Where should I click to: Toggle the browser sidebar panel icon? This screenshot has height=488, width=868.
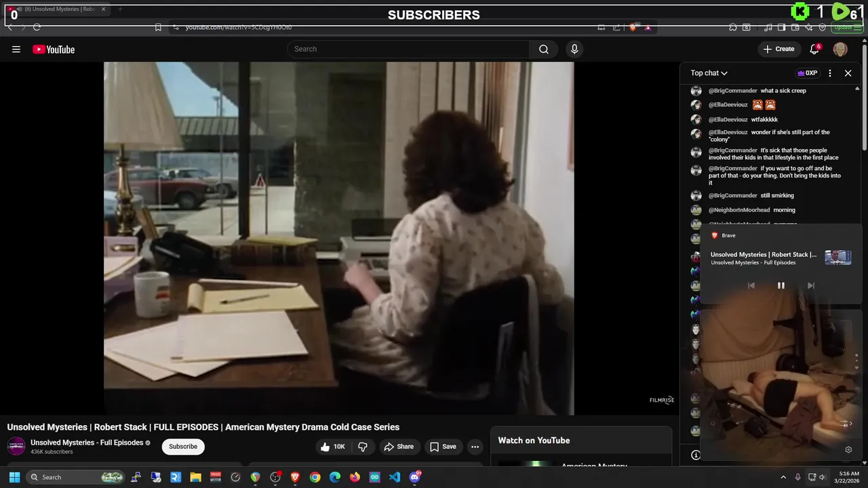tap(781, 27)
